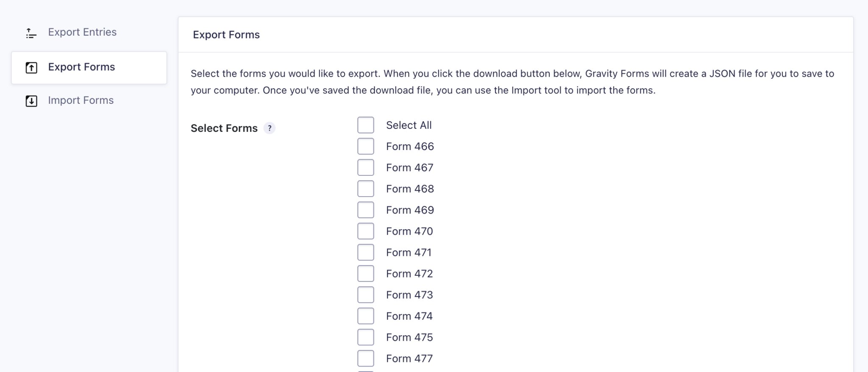Select the Form 469 checkbox
Image resolution: width=868 pixels, height=372 pixels.
tap(365, 209)
